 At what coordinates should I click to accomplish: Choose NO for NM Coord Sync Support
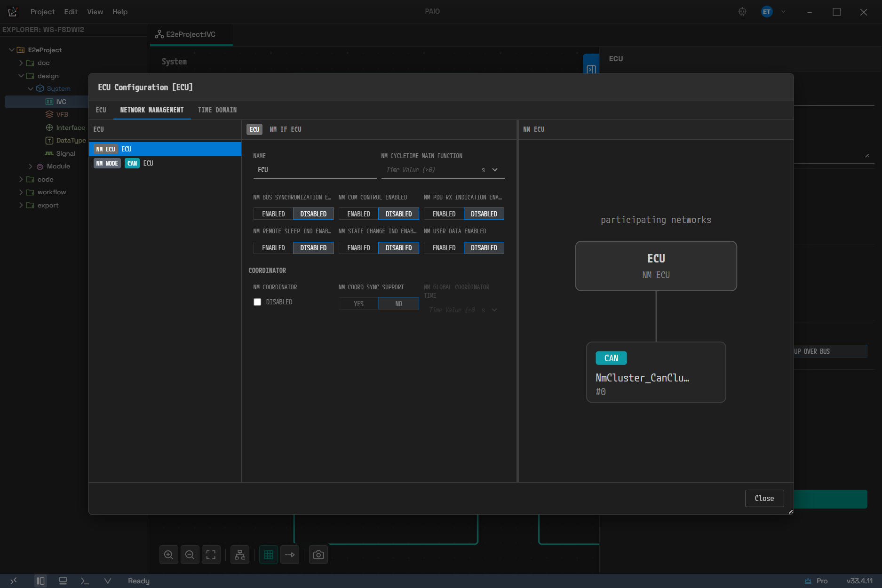[398, 303]
